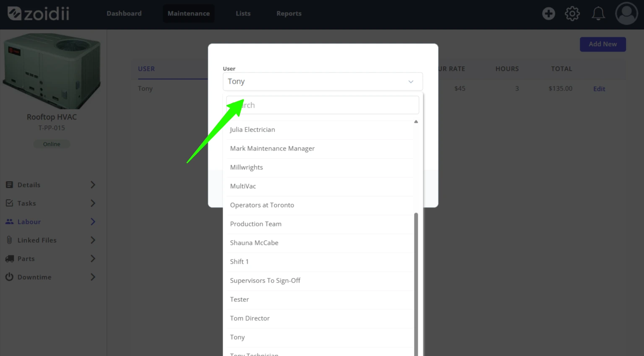Sort by the USER column header
This screenshot has width=644, height=356.
146,69
